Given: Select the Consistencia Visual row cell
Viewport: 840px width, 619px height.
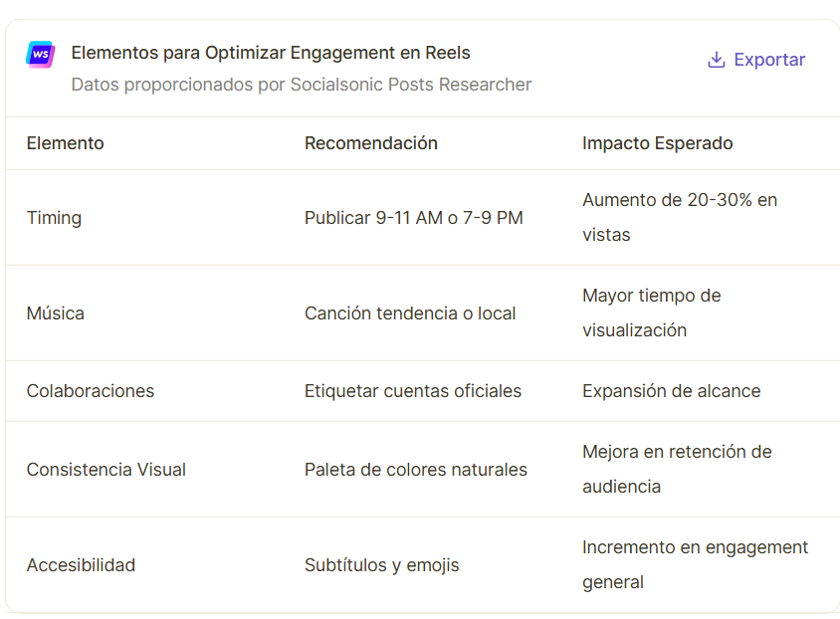Looking at the screenshot, I should click(x=106, y=470).
